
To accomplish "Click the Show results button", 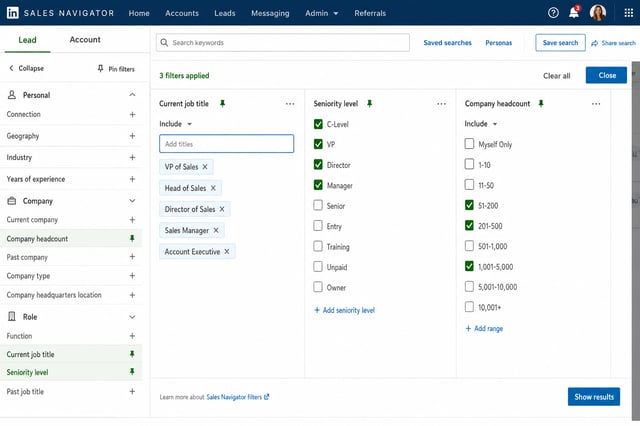I will point(594,397).
